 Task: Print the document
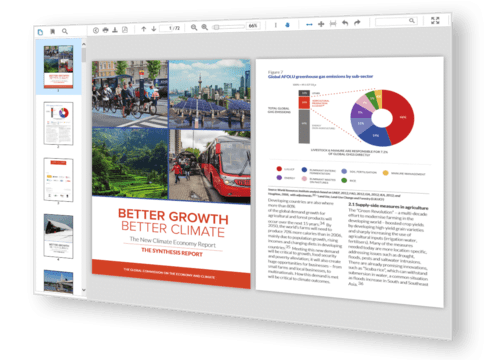(x=105, y=30)
